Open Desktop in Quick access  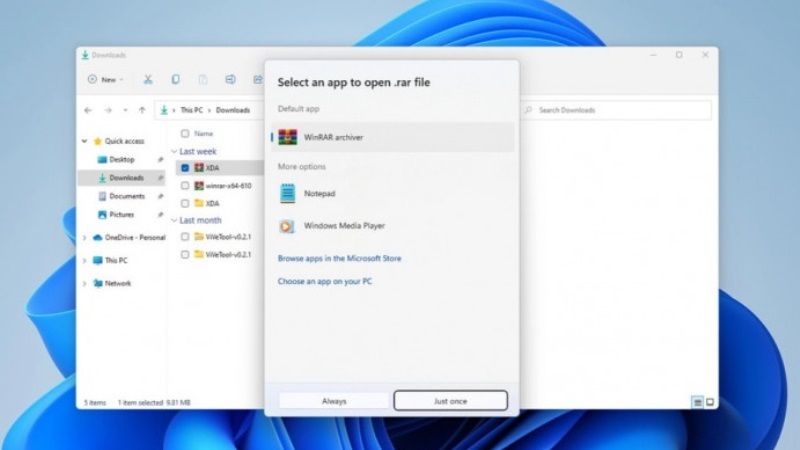point(121,160)
